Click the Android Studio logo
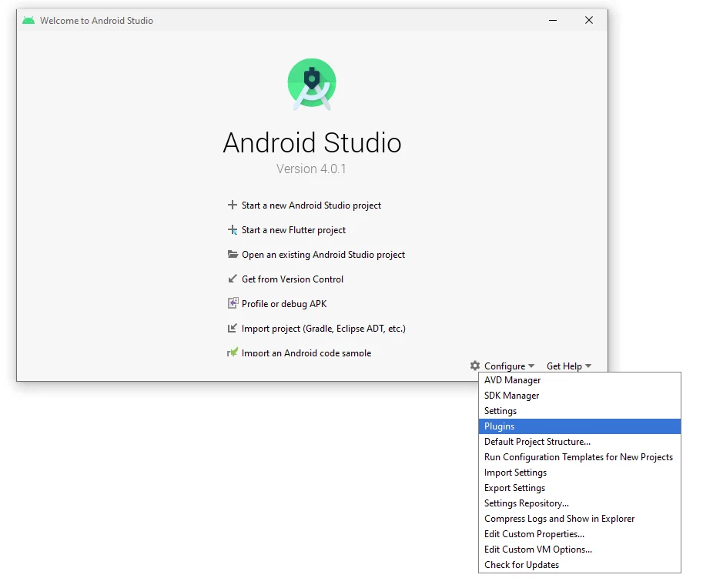The height and width of the screenshot is (588, 703). click(312, 84)
